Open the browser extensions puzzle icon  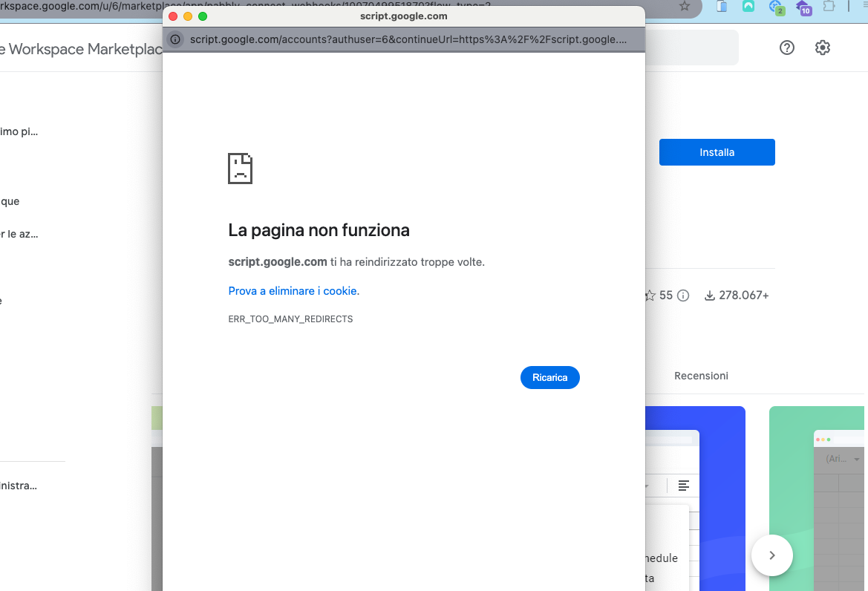point(829,6)
